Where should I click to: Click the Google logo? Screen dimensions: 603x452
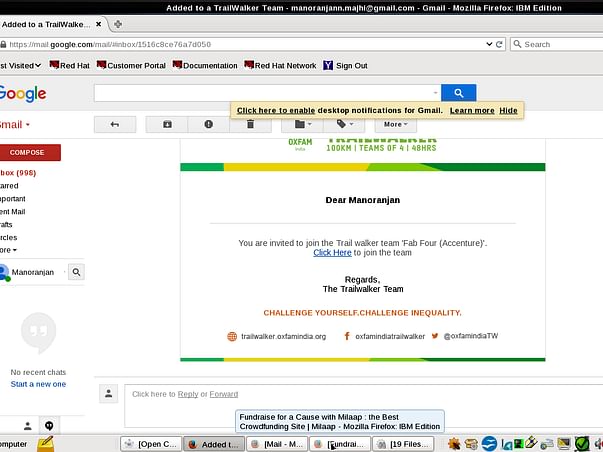pos(23,94)
